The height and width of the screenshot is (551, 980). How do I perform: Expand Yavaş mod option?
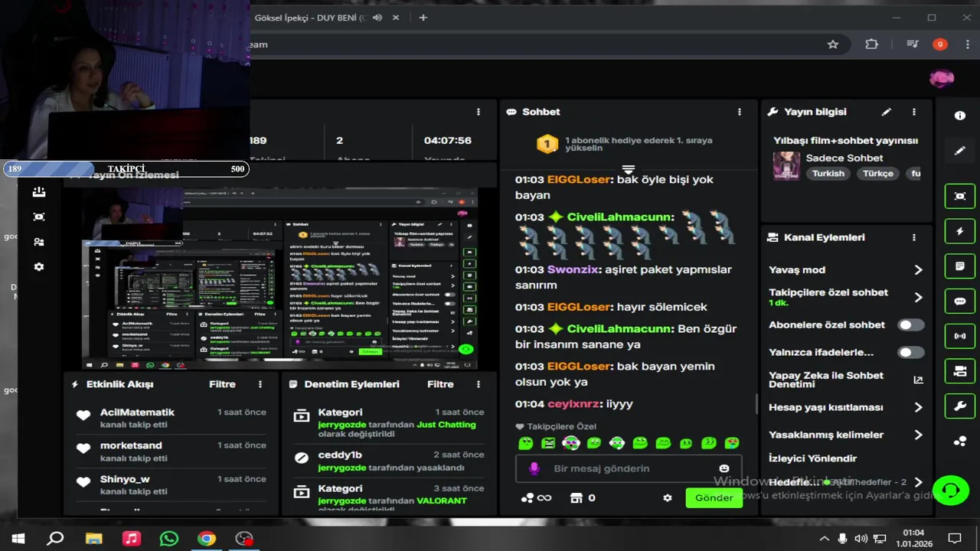pos(919,270)
